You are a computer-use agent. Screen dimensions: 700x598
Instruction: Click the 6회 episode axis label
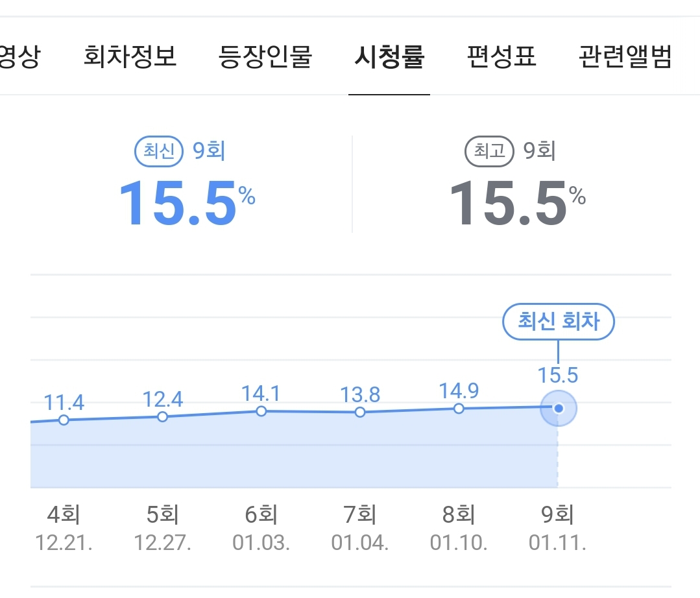pos(261,516)
